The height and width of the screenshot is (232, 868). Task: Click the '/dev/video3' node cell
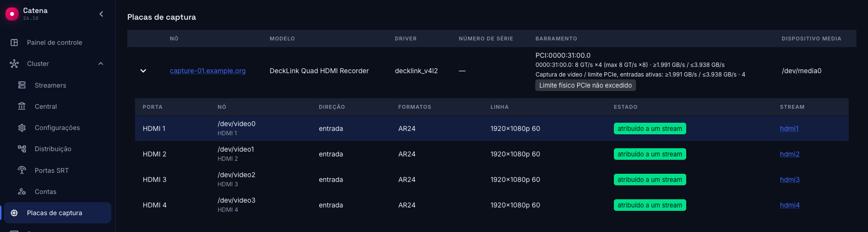236,200
